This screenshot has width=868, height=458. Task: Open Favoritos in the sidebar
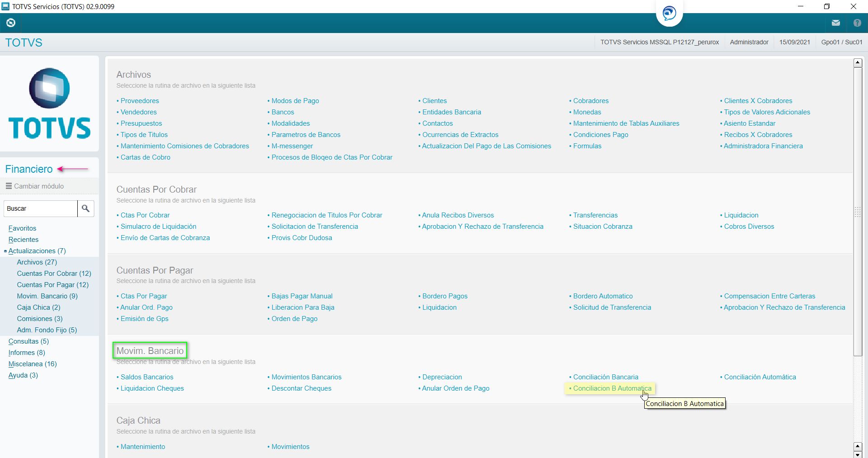point(22,228)
